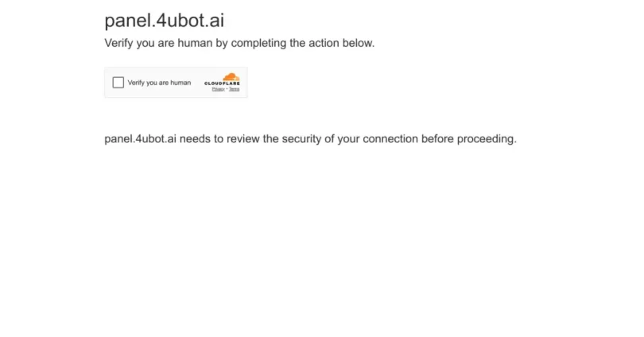Click the dot separator between Privacy and Terms
The image size is (644, 337).
pyautogui.click(x=226, y=89)
